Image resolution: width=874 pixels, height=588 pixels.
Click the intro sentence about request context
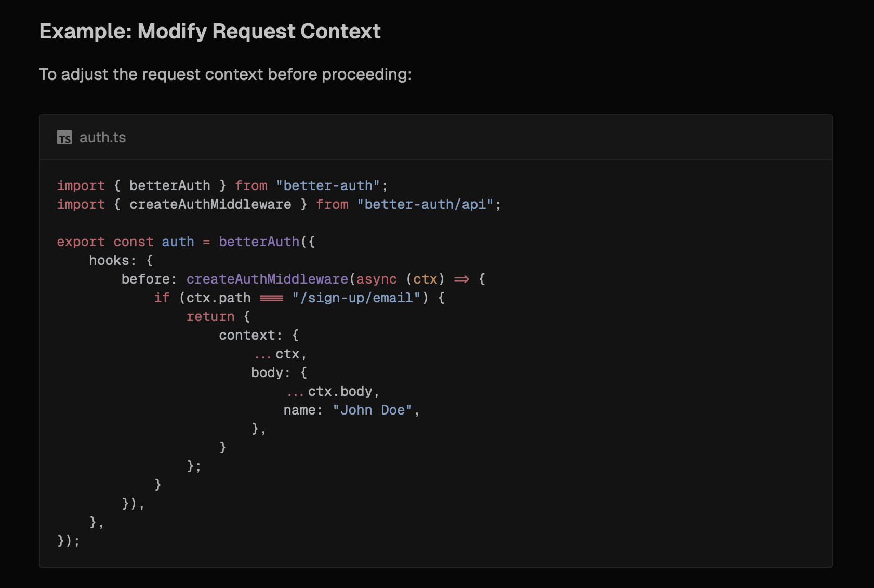click(226, 74)
